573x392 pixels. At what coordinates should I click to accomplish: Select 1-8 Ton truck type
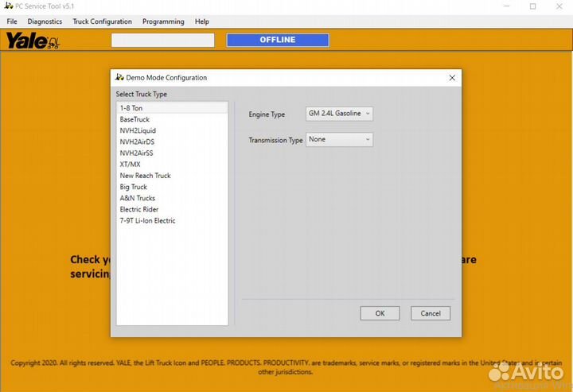(172, 108)
